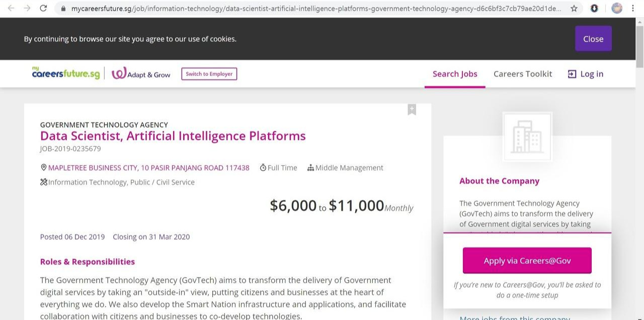Switch to Employer view
644x320 pixels.
click(209, 74)
